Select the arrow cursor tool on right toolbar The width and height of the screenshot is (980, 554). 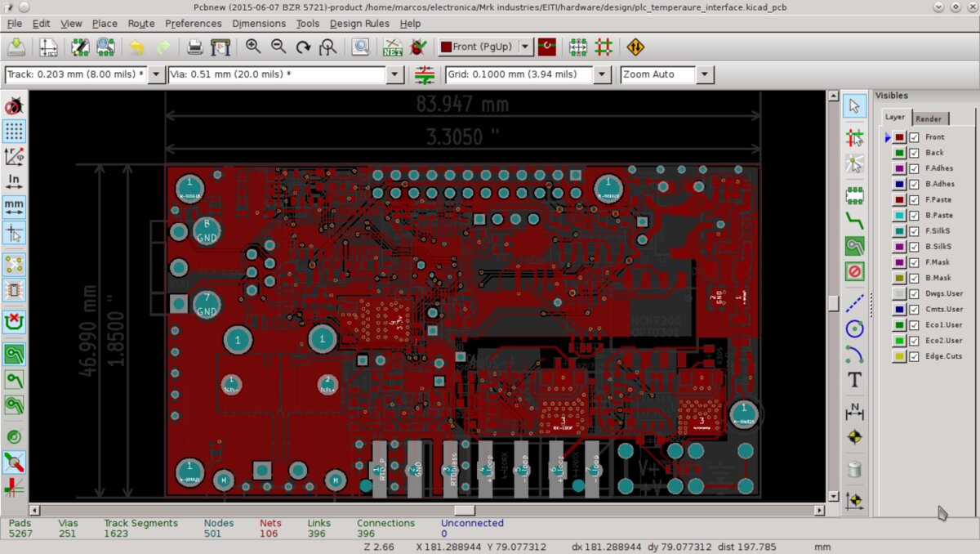point(854,105)
